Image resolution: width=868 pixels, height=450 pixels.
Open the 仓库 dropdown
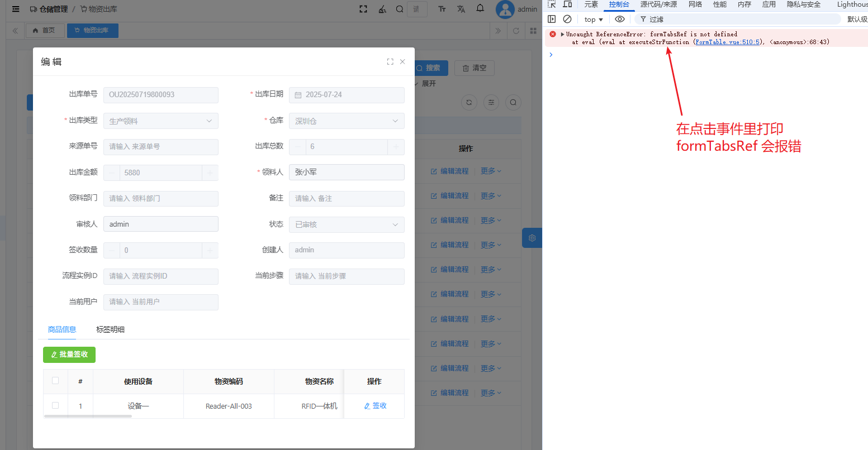point(347,121)
